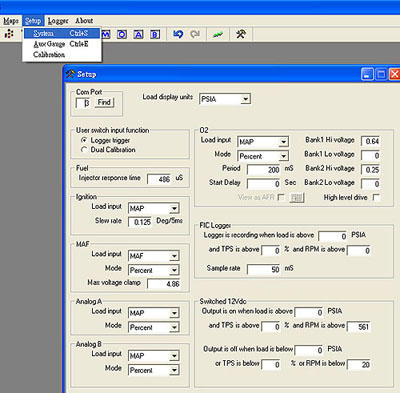The height and width of the screenshot is (393, 400).
Task: Enable the High level drive checkbox
Action: click(x=376, y=197)
